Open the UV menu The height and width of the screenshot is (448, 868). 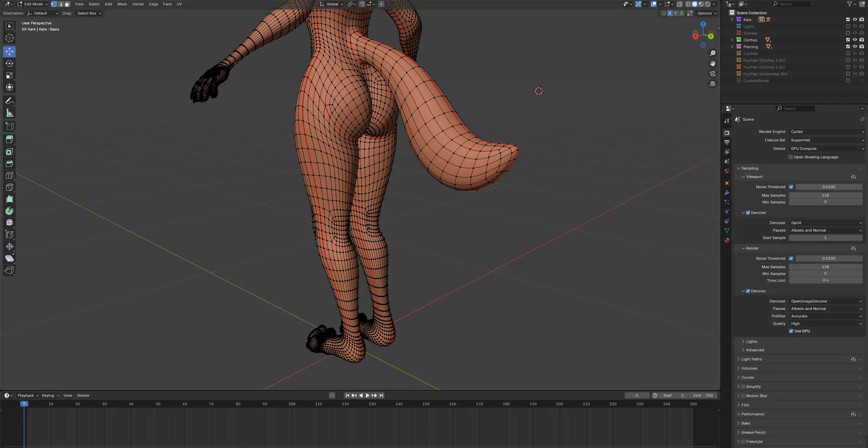[x=179, y=4]
